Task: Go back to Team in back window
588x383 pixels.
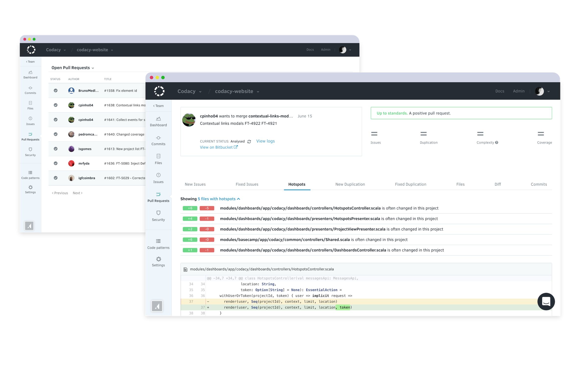Action: [30, 62]
